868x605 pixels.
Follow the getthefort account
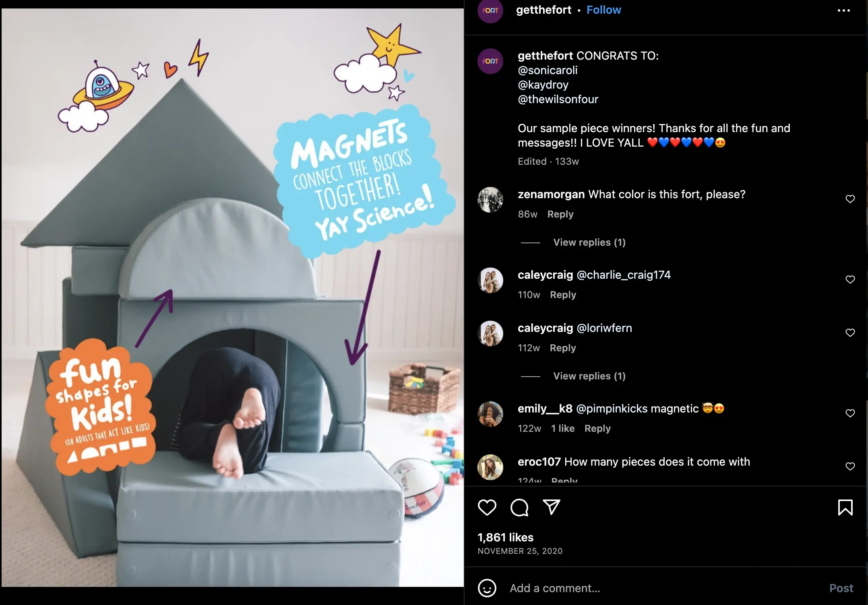coord(603,10)
